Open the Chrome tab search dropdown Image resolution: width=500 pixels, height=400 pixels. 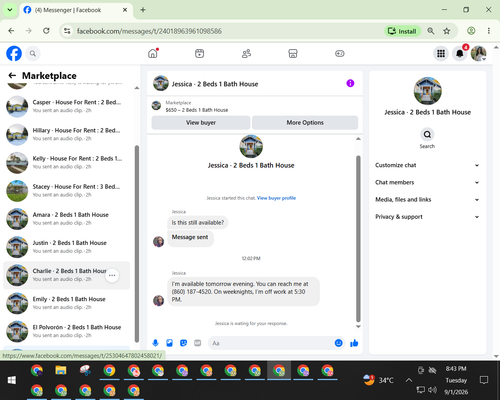10,10
